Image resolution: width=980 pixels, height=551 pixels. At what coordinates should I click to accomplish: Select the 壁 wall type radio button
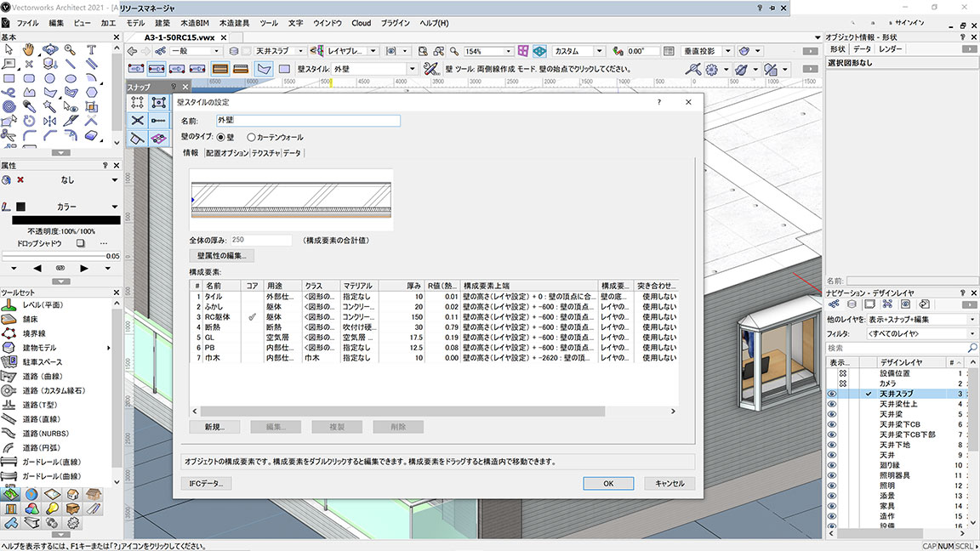222,137
